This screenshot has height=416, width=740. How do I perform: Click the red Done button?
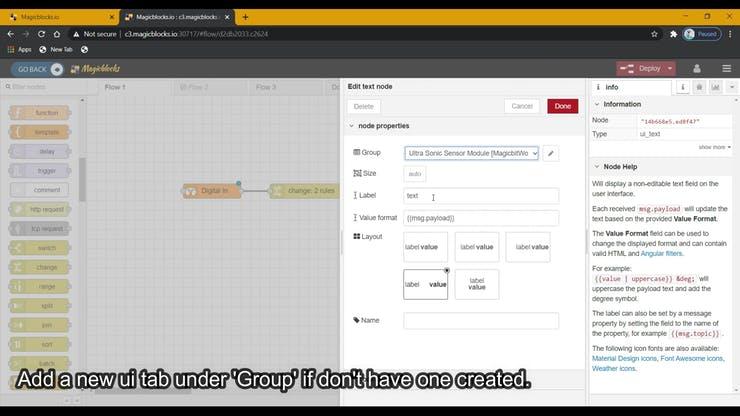[x=562, y=106]
